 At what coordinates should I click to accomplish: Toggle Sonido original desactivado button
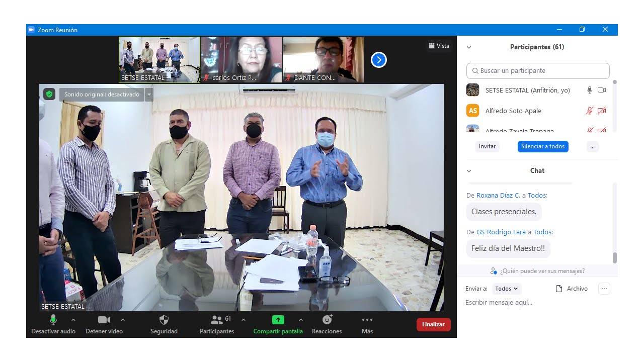coord(102,95)
